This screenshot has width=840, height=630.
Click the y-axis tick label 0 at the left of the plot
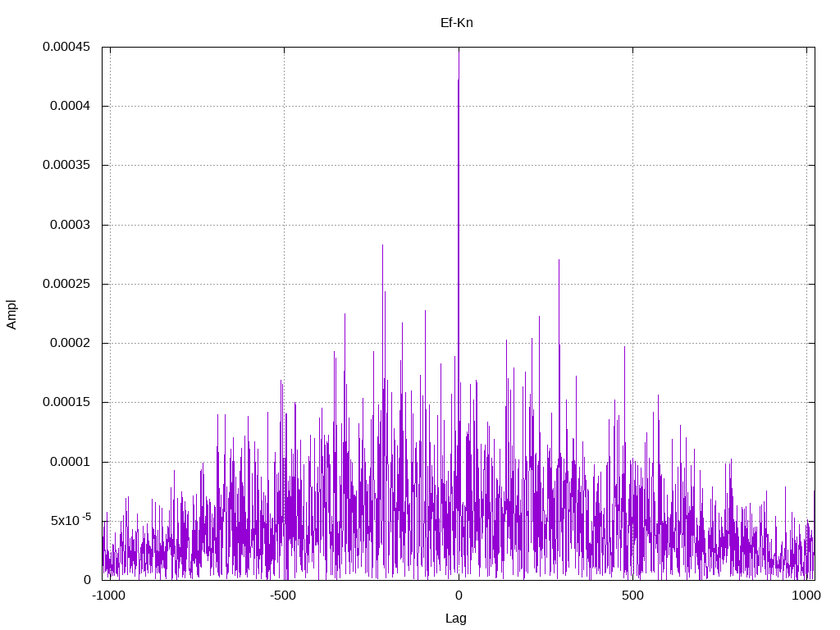pos(87,580)
